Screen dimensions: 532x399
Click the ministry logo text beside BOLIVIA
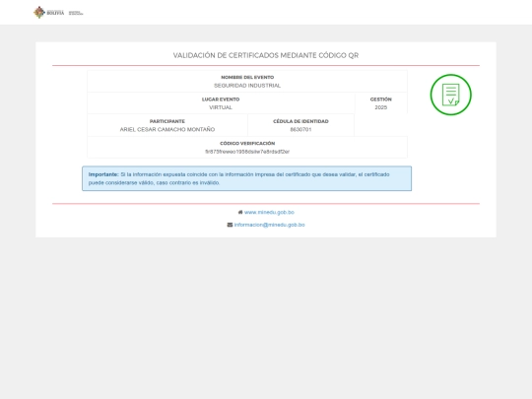(x=76, y=13)
